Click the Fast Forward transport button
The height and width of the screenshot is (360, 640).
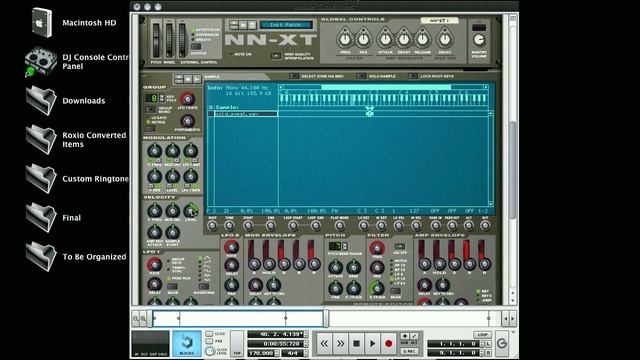click(x=340, y=344)
